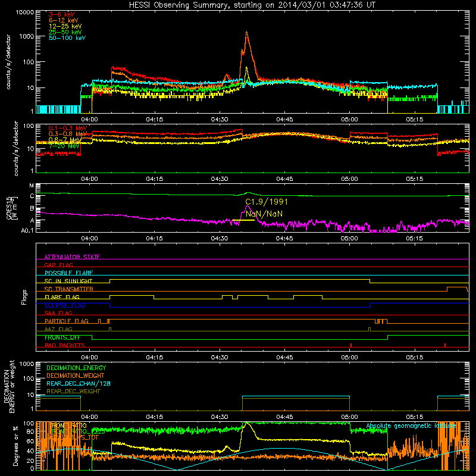This screenshot has height=476, width=476.
Task: Select the 'PARTICLE_FLAG' label
Action: point(67,321)
